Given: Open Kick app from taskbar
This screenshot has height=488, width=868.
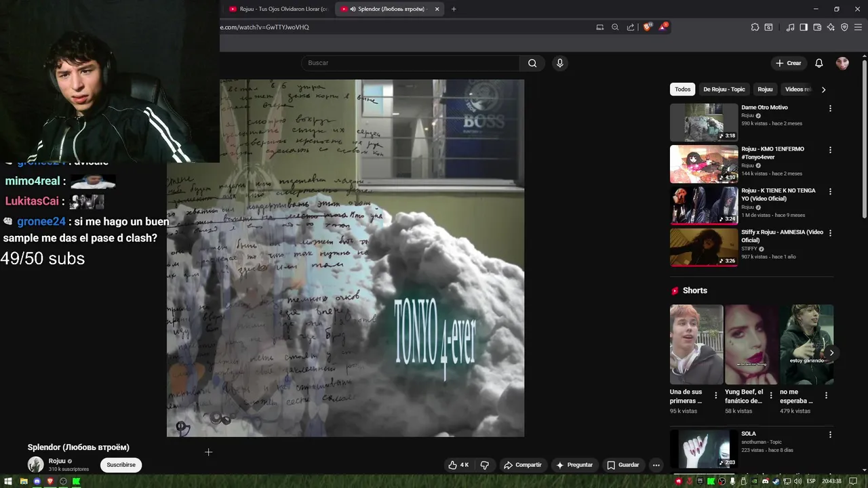Looking at the screenshot, I should pyautogui.click(x=77, y=481).
